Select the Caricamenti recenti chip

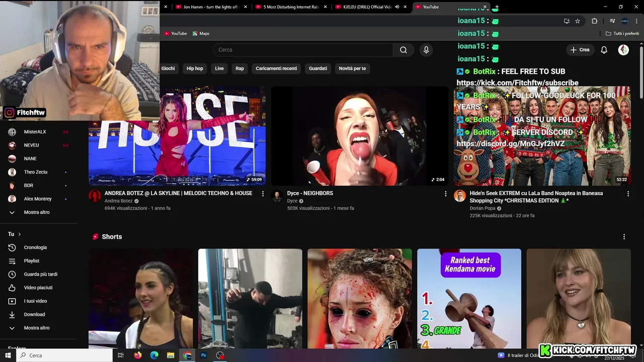pyautogui.click(x=276, y=68)
